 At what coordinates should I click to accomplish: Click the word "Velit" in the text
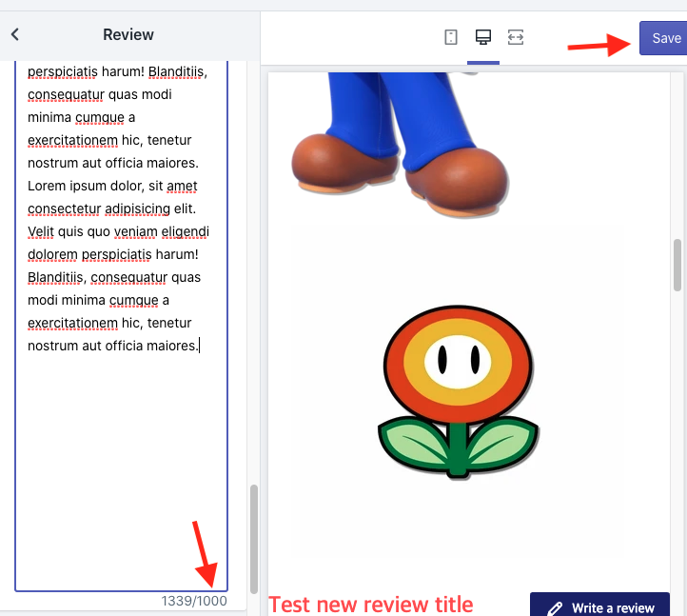[x=44, y=232]
